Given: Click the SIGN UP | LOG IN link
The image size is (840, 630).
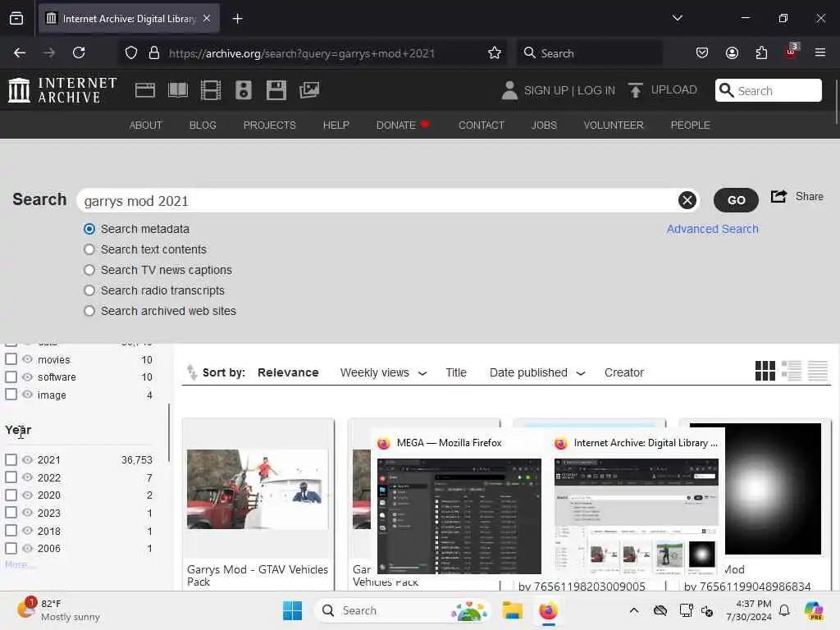Looking at the screenshot, I should click(569, 90).
